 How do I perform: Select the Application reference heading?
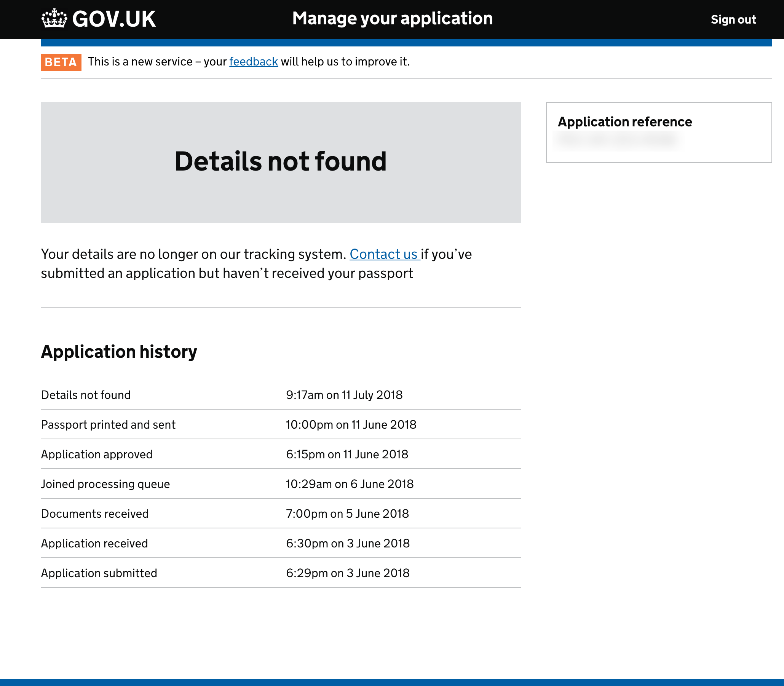[625, 122]
